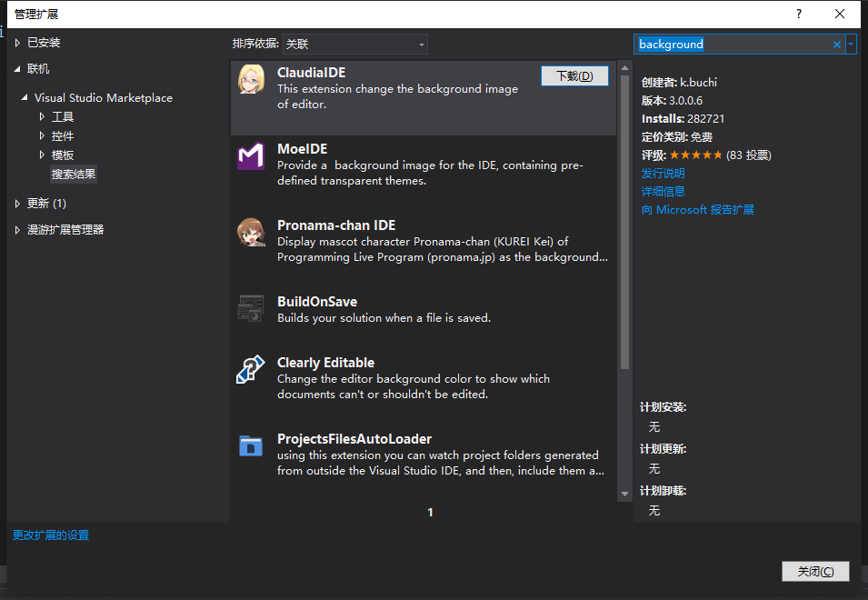Collapse the 联机 tree node
Screen dimensions: 868x600
[x=17, y=68]
